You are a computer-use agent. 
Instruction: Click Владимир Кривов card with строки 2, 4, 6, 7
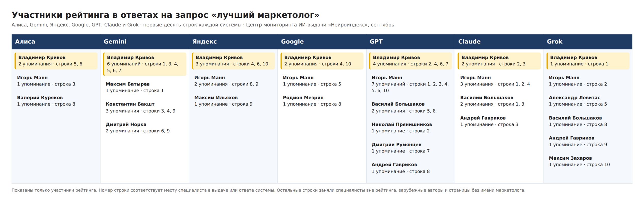tap(411, 61)
